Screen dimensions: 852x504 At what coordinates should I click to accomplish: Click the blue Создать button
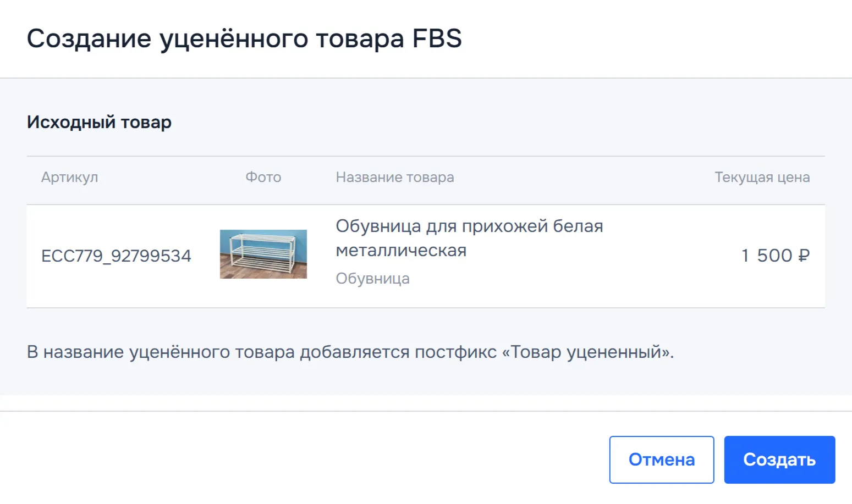point(779,459)
